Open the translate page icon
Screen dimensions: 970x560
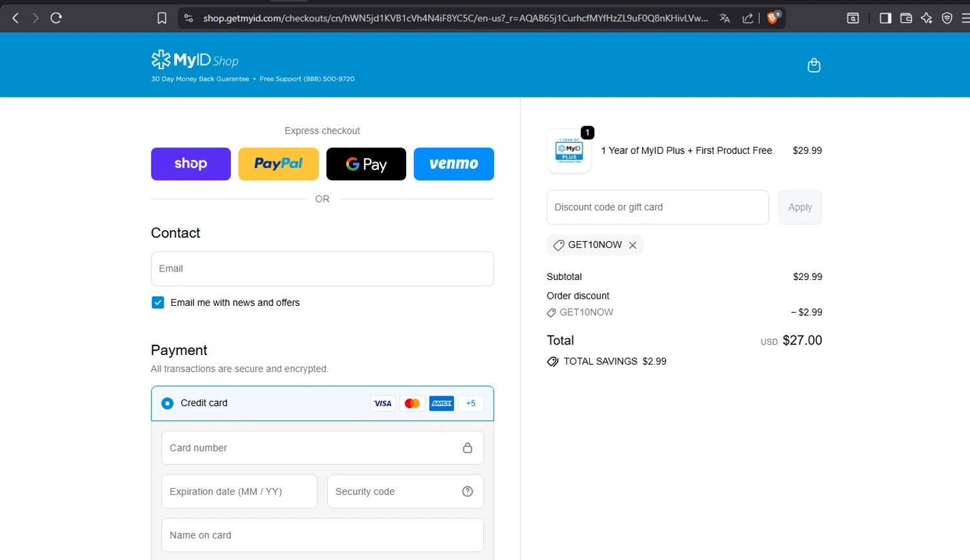(725, 18)
